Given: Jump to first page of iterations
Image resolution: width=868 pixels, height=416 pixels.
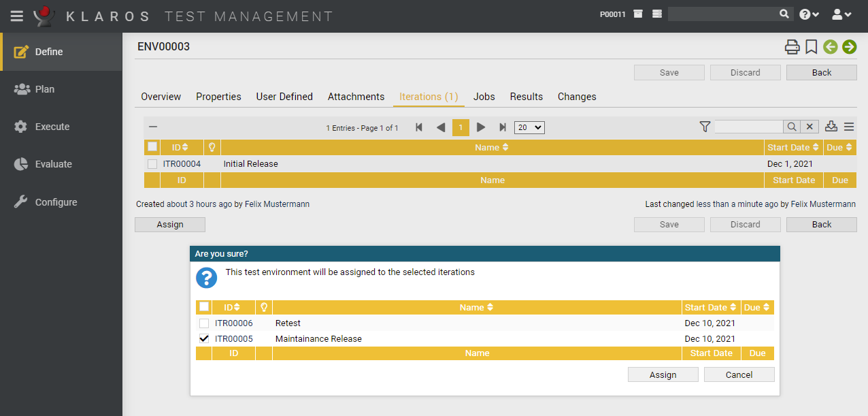Looking at the screenshot, I should [x=419, y=127].
